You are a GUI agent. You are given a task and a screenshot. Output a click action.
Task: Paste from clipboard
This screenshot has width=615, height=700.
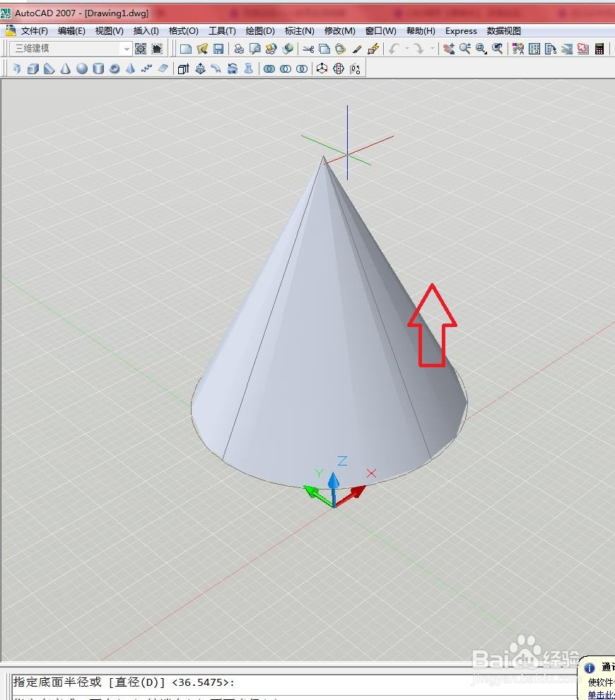point(341,49)
